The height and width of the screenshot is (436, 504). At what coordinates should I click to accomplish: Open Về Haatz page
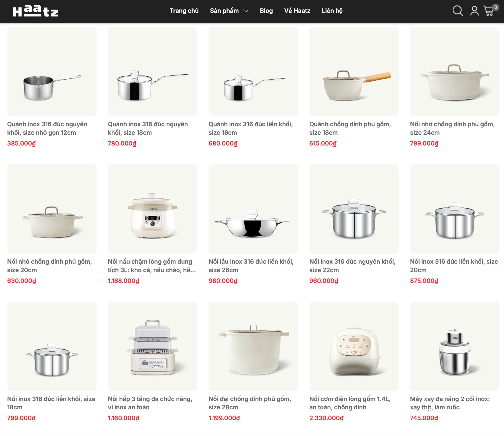[297, 11]
